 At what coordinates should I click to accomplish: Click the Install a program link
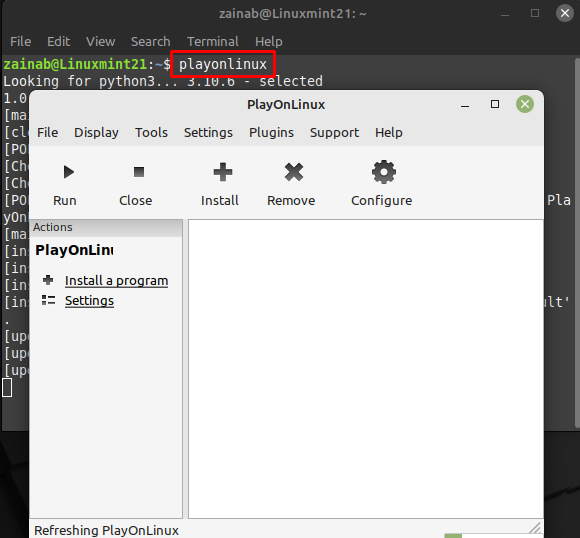click(117, 281)
